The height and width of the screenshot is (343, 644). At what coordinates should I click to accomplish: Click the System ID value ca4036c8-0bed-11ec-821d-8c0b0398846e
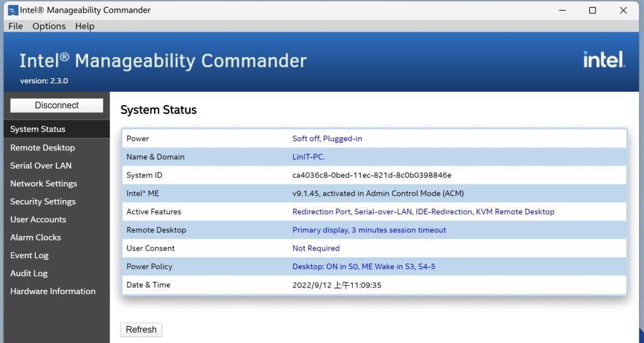coord(372,175)
